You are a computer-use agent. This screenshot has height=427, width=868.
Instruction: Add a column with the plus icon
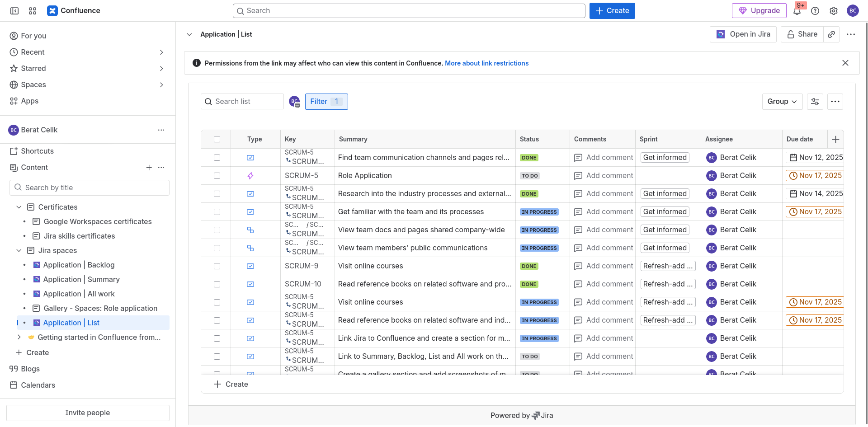click(835, 140)
